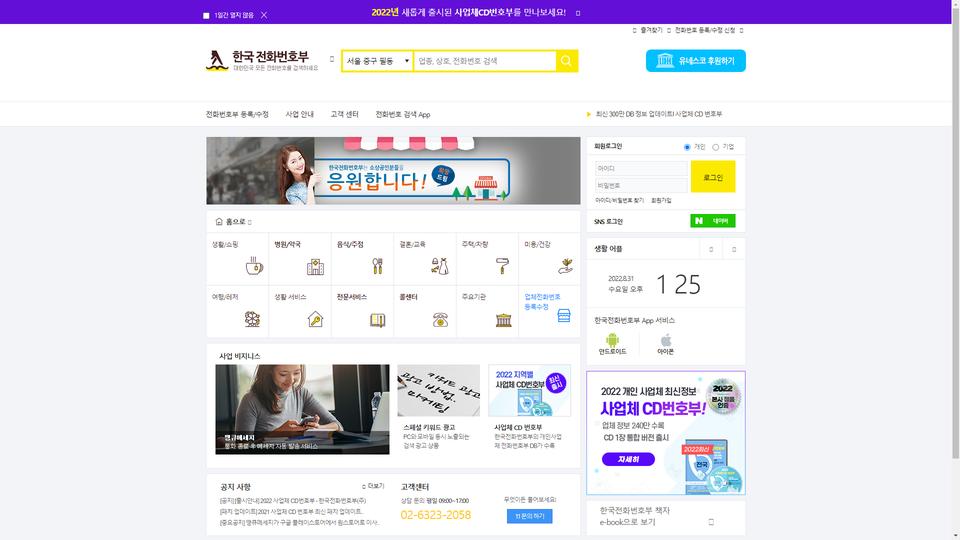Click the 더보기 link in 공지 사항
The image size is (960, 540).
click(x=375, y=486)
